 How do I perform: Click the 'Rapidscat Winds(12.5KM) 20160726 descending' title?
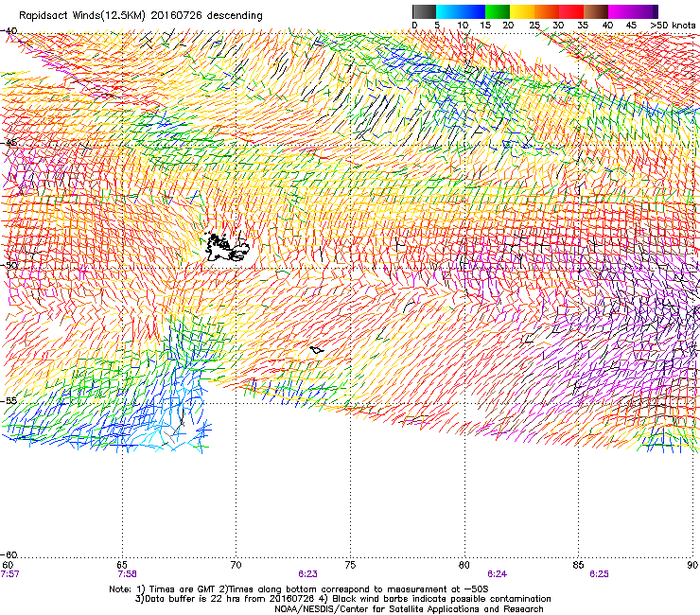pos(141,16)
